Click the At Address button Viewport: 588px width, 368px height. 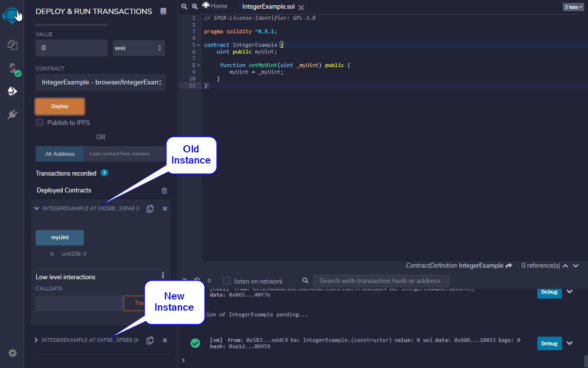pos(60,154)
